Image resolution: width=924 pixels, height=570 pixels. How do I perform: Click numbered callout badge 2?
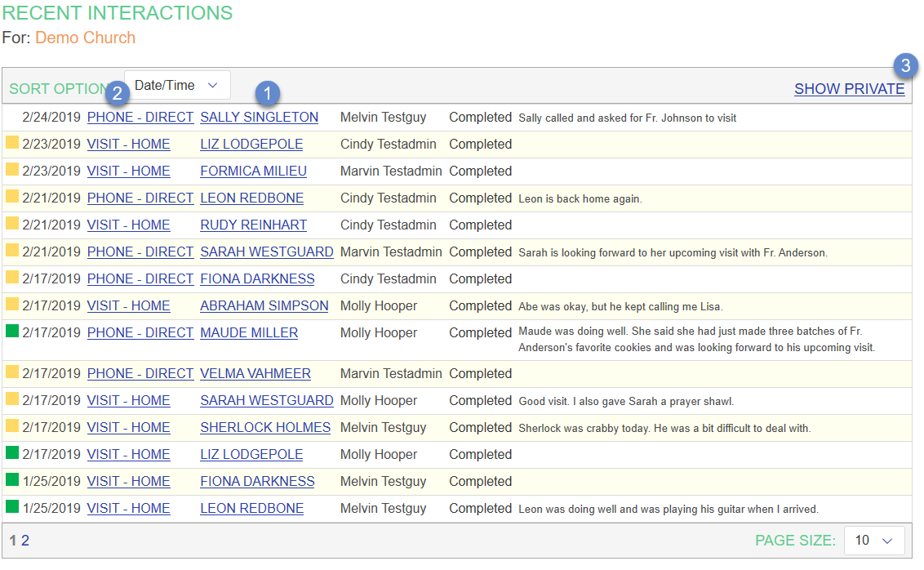pos(118,93)
